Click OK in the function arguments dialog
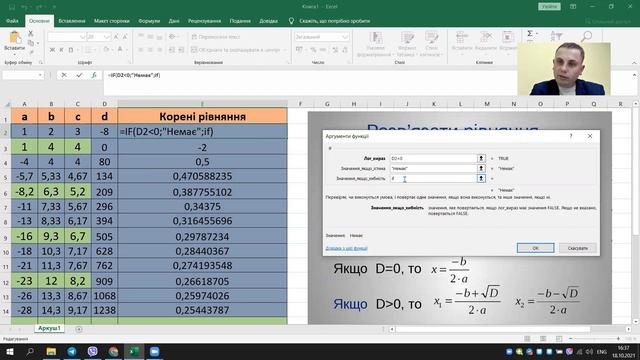This screenshot has width=640, height=360. (x=536, y=248)
